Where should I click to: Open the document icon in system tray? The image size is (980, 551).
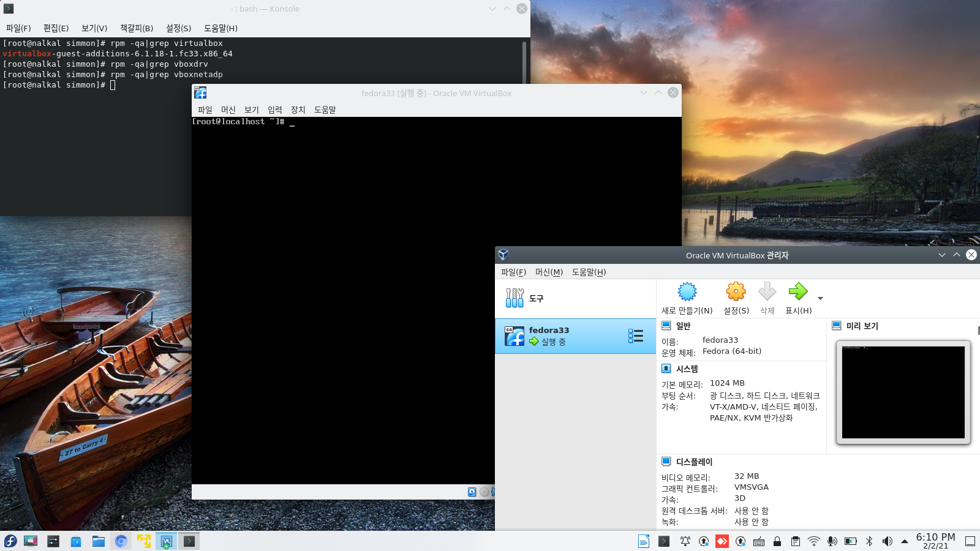point(644,541)
